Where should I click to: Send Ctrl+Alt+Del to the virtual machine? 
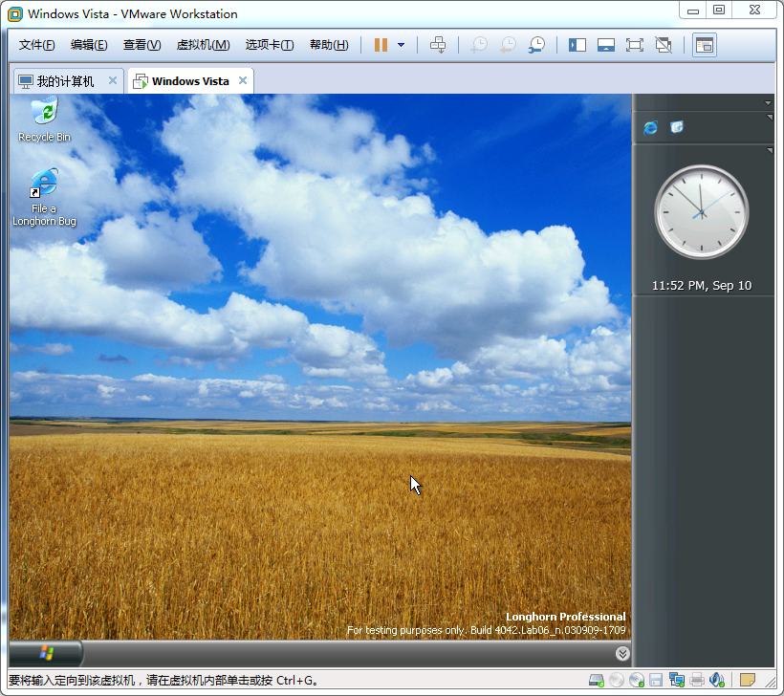tap(438, 45)
